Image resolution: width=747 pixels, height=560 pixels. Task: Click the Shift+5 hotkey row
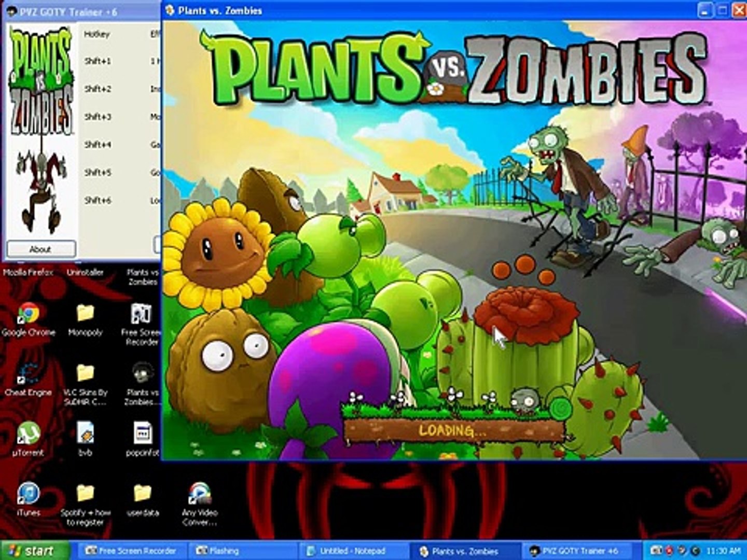click(x=98, y=173)
